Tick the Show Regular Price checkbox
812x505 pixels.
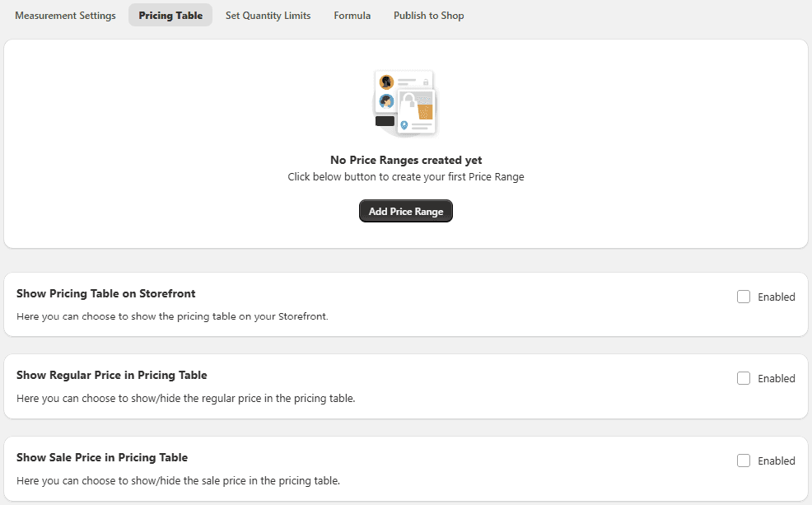pos(744,379)
